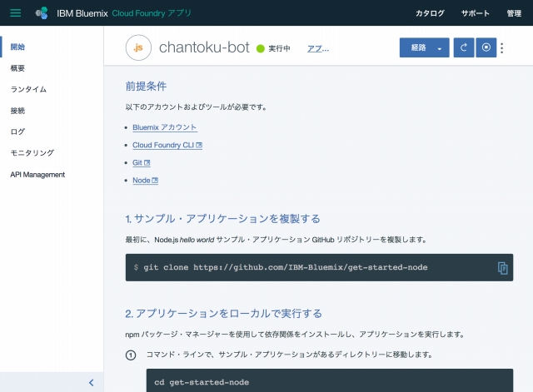The height and width of the screenshot is (392, 533).
Task: Click the cd get-started-node command text
Action: (x=202, y=383)
